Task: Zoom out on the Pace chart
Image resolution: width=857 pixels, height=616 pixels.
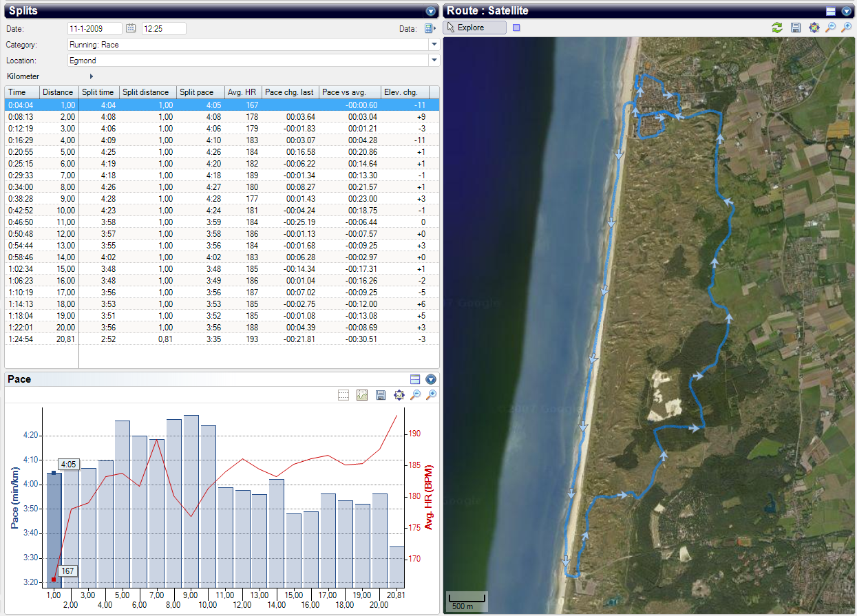Action: [x=415, y=395]
